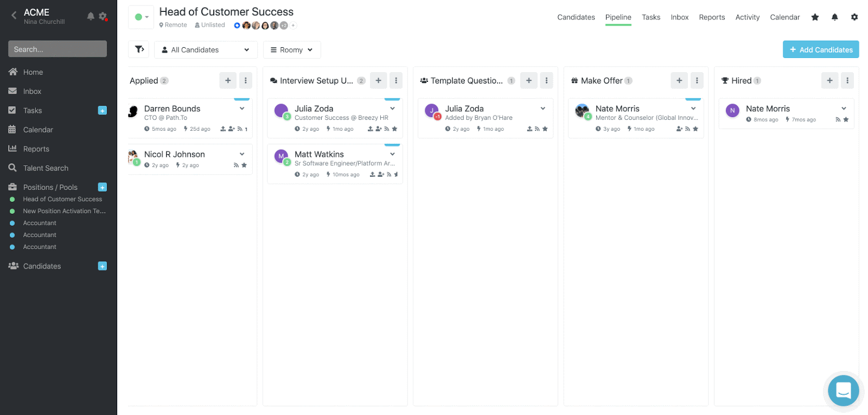Viewport: 868px width, 415px height.
Task: Expand Darren Bounds card chevron
Action: (x=242, y=108)
